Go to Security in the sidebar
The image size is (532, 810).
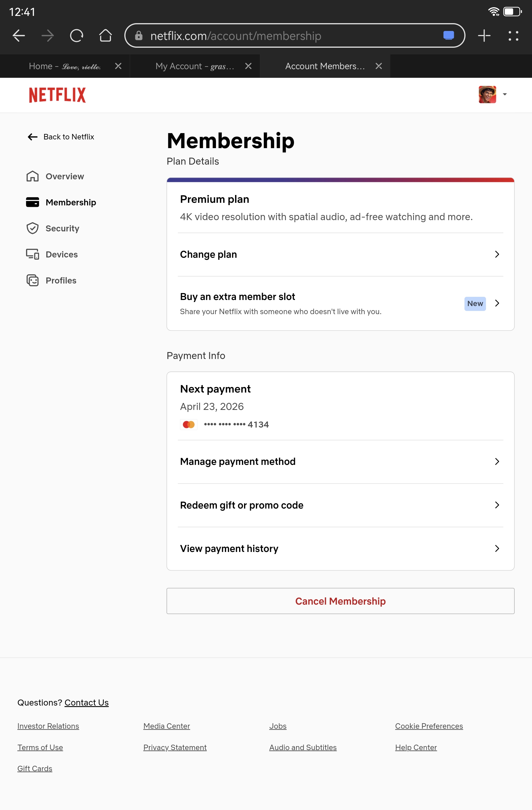(62, 228)
